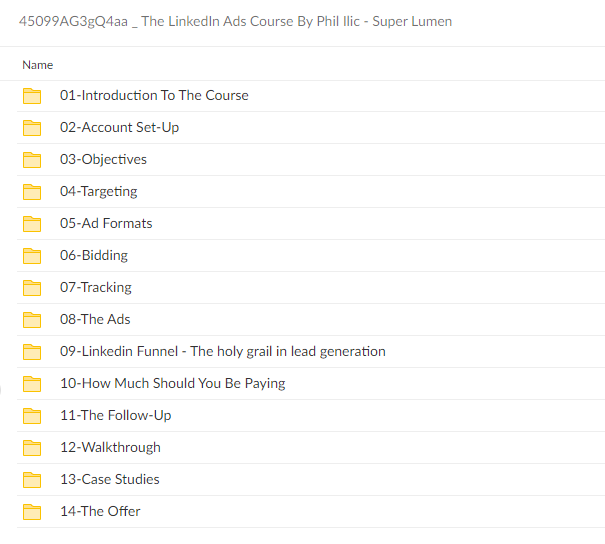Open the 11-The Follow-Up folder link
This screenshot has width=605, height=544.
pos(115,416)
